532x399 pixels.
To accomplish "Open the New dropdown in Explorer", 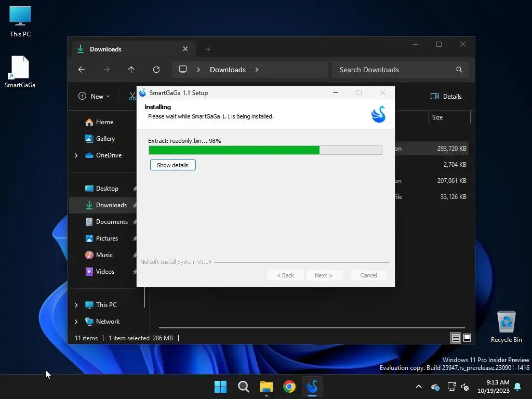I will tap(95, 96).
